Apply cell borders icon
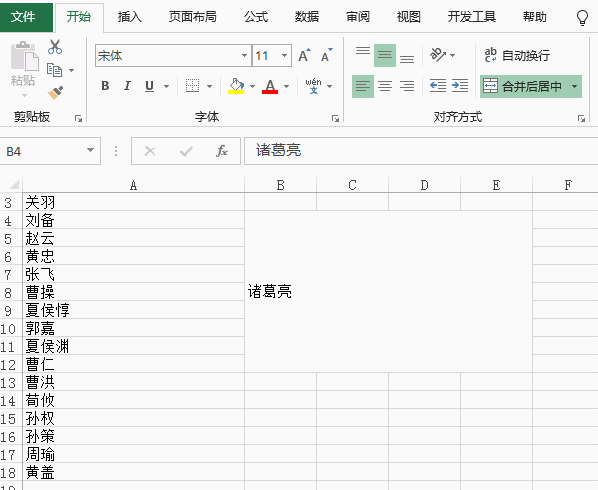The height and width of the screenshot is (490, 598). pyautogui.click(x=192, y=86)
